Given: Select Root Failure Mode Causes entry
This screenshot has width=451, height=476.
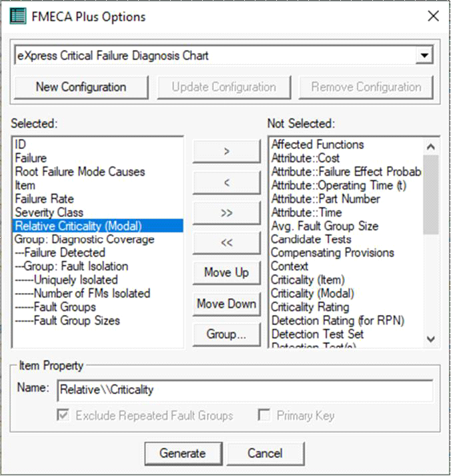Looking at the screenshot, I should pyautogui.click(x=97, y=172).
